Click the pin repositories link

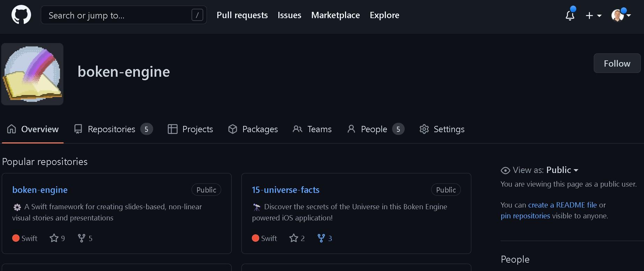(x=525, y=216)
